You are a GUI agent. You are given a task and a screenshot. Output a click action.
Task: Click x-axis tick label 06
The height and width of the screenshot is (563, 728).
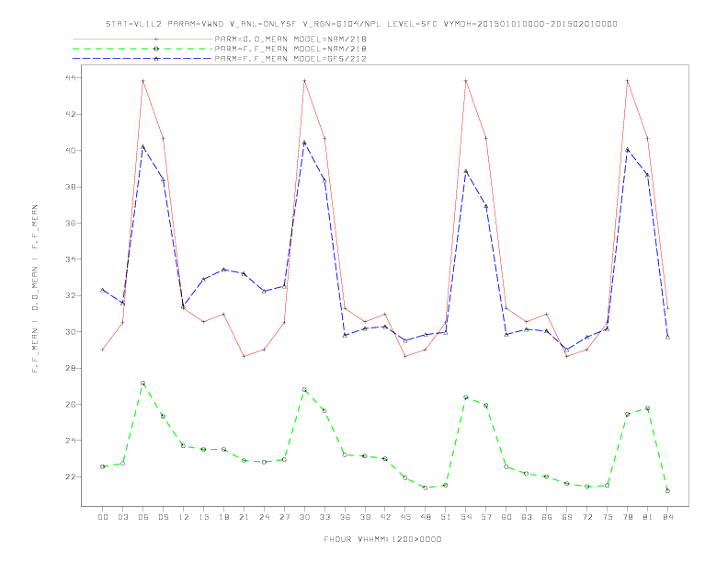coord(143,517)
